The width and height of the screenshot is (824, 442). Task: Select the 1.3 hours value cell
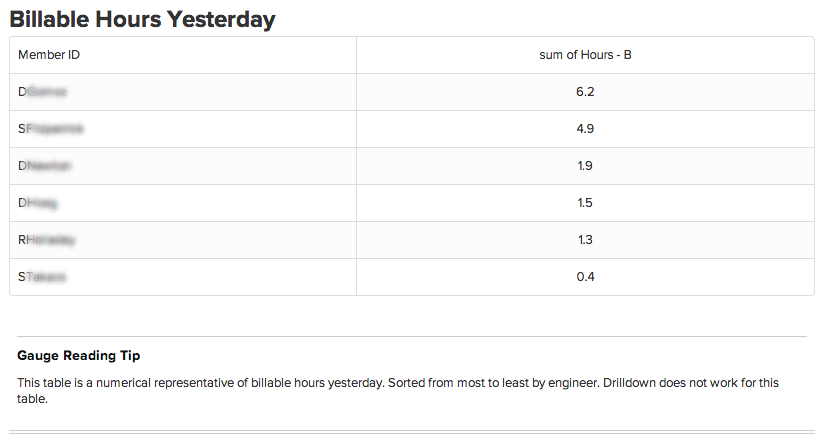pos(585,240)
